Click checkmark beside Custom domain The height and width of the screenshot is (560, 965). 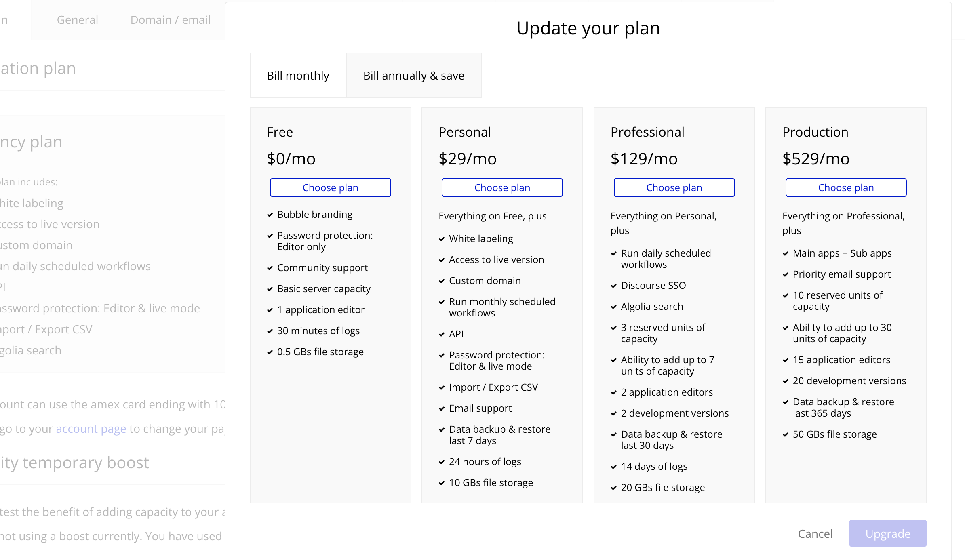point(442,281)
